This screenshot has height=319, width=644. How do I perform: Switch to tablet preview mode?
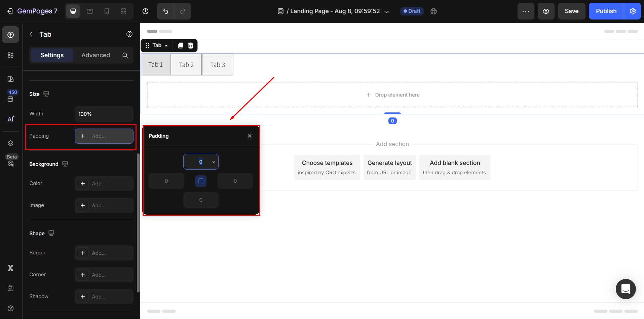pos(90,11)
